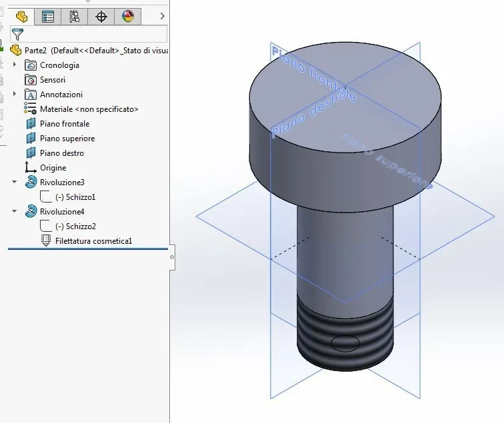Collapse the Rivoluzione4 feature
Viewport: 504px width, 423px height.
(15, 211)
